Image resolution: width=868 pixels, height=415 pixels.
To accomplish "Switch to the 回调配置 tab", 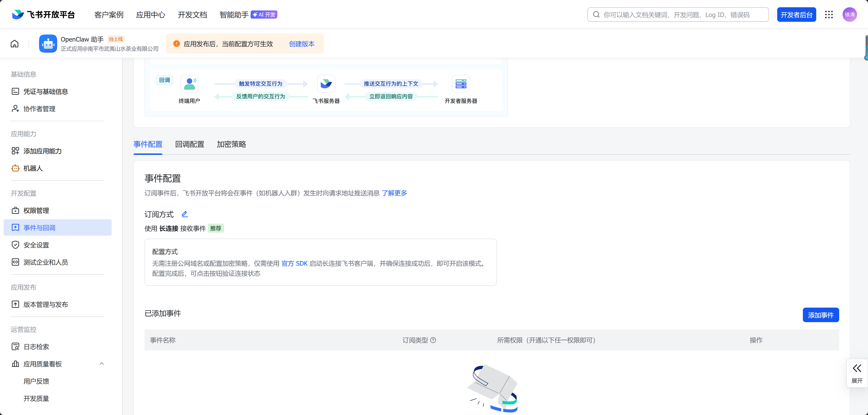I will pyautogui.click(x=189, y=144).
